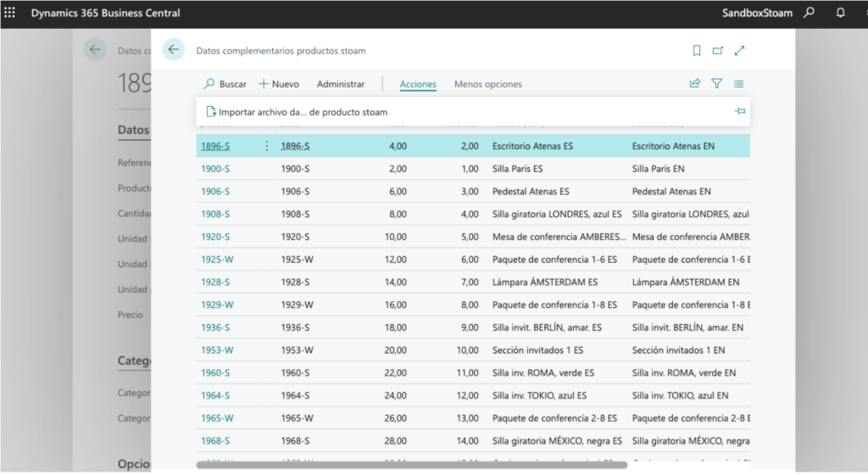The width and height of the screenshot is (868, 475).
Task: Click price value 4,00 in 1896-S row
Action: (398, 146)
